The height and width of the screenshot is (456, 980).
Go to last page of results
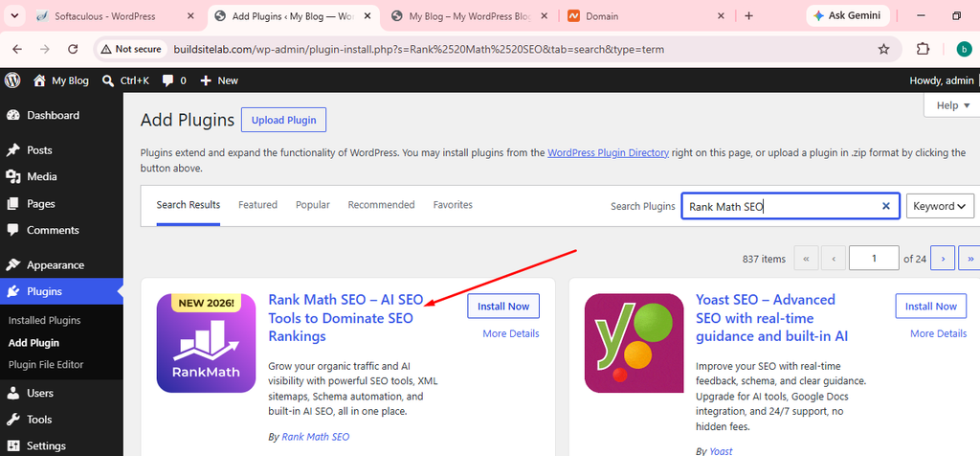pos(969,258)
